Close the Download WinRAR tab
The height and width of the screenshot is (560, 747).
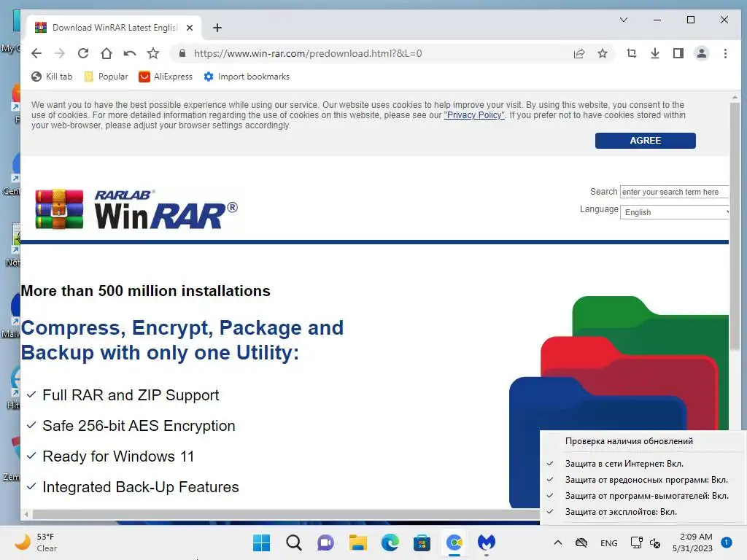pos(190,28)
